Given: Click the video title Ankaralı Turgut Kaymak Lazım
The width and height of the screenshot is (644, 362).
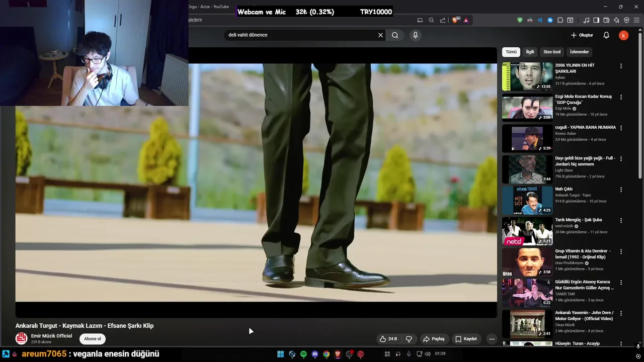Looking at the screenshot, I should 85,326.
